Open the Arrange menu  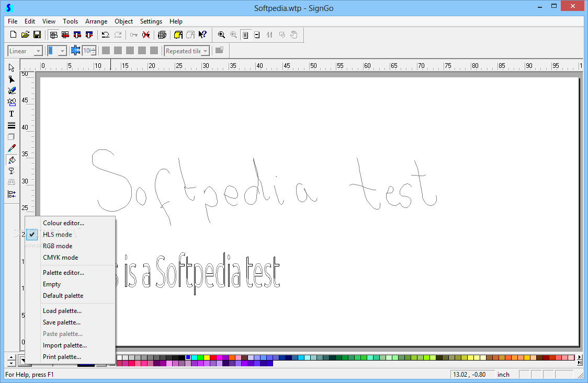coord(96,21)
